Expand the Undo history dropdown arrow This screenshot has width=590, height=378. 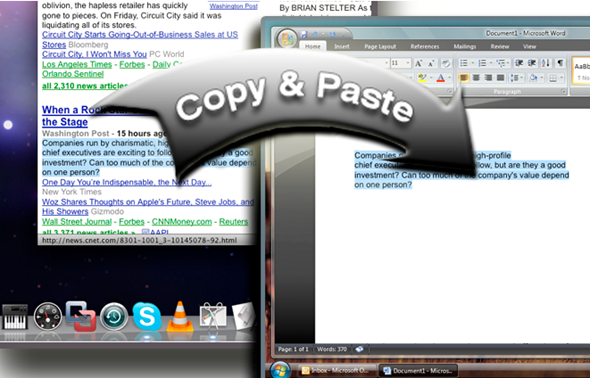(322, 35)
